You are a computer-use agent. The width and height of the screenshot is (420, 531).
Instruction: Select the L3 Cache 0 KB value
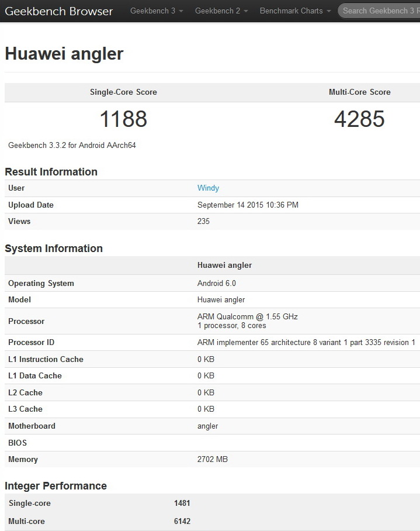[206, 409]
